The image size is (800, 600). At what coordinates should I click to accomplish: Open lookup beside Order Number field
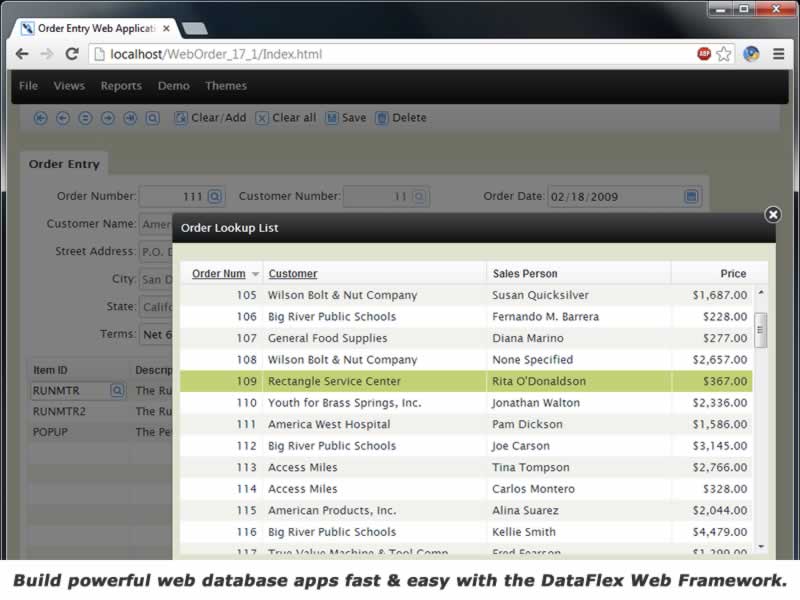(x=215, y=197)
